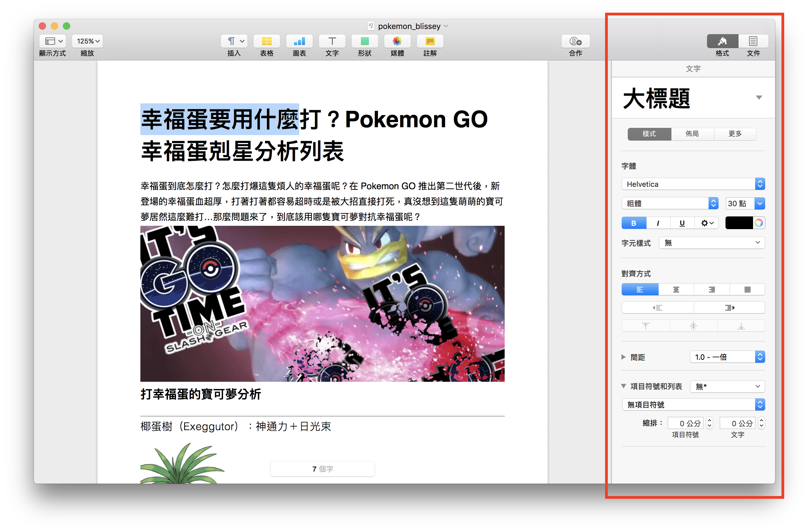Decrease the indent level
Image resolution: width=809 pixels, height=532 pixels.
[x=657, y=308]
